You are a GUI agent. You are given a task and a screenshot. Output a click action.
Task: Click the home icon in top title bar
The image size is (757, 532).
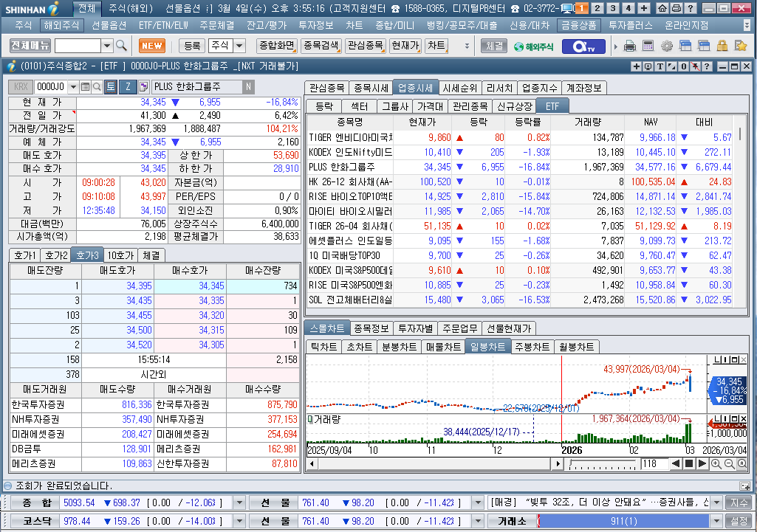click(663, 8)
